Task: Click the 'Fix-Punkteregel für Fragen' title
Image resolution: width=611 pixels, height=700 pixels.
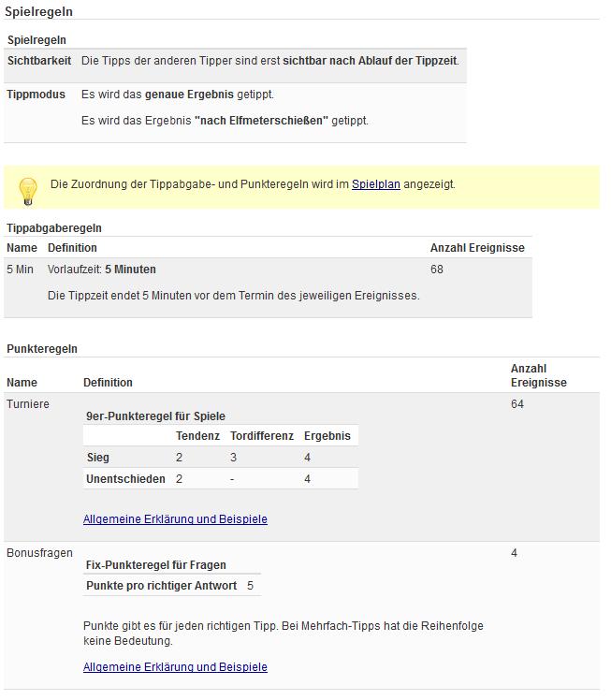Action: click(156, 565)
